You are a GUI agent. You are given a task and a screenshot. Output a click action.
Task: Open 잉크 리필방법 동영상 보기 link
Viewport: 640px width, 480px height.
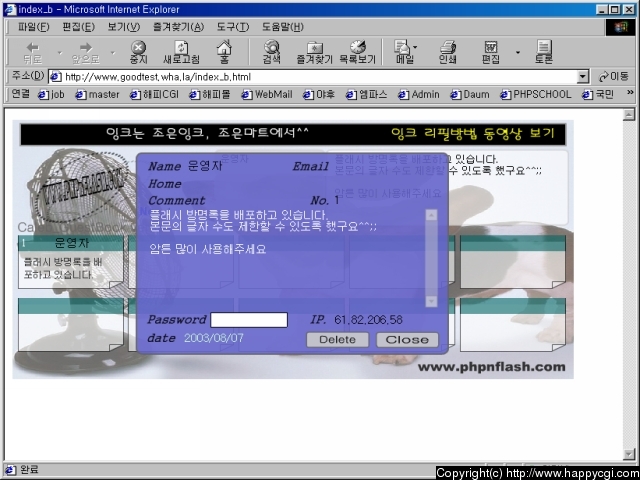[x=472, y=133]
